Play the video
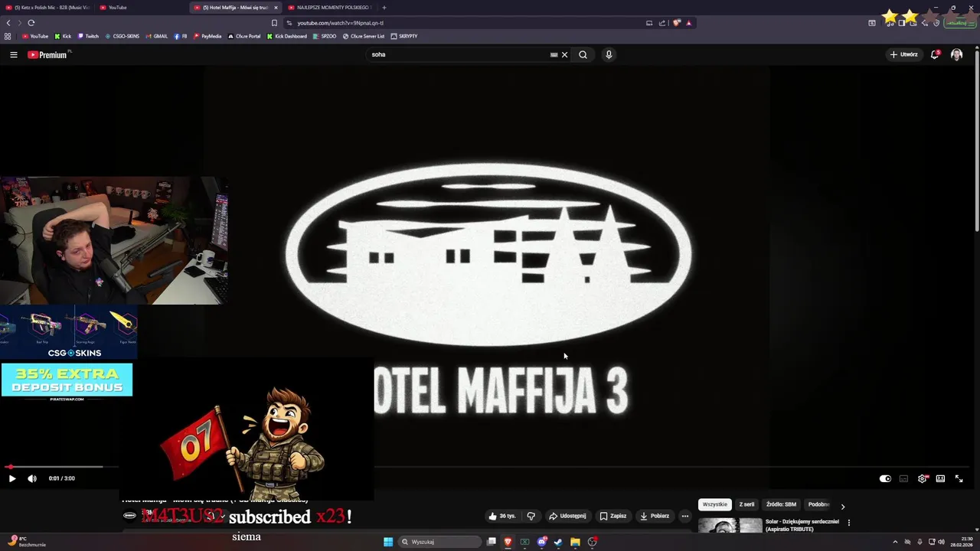Screen dimensions: 980x551 tap(12, 478)
